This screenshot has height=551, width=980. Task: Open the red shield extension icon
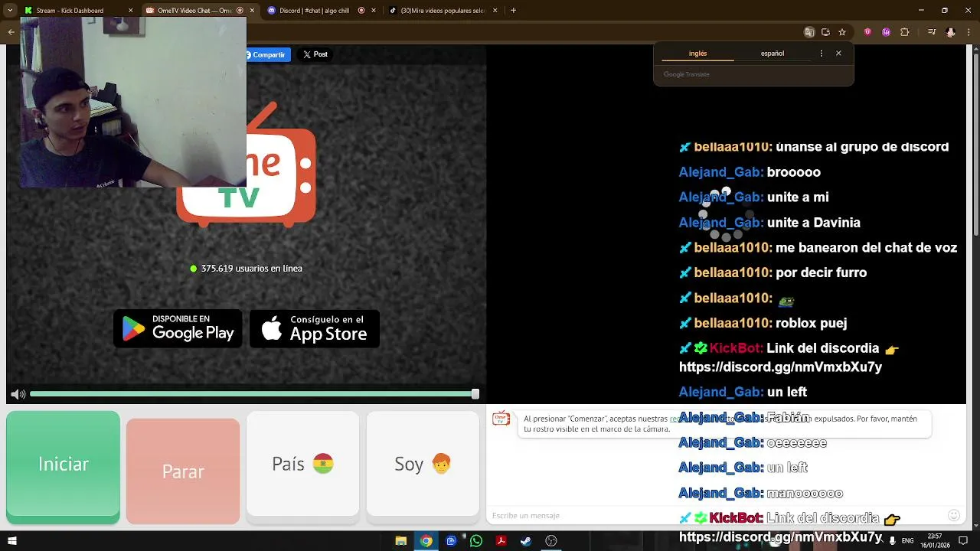pyautogui.click(x=867, y=32)
